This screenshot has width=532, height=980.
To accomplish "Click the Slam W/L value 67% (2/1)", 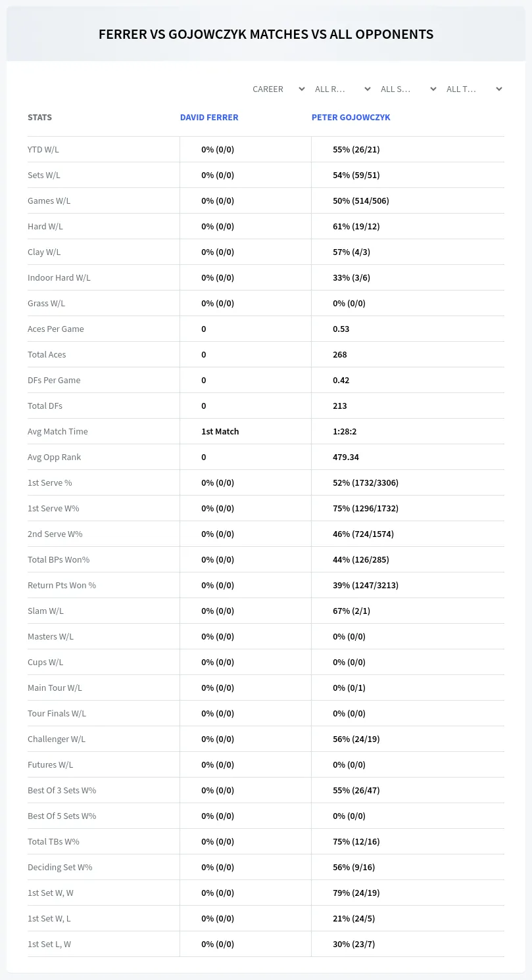I will pyautogui.click(x=351, y=611).
